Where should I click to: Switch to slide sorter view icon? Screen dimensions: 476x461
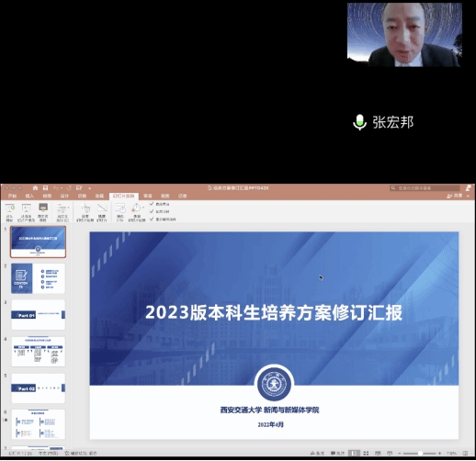(x=366, y=453)
